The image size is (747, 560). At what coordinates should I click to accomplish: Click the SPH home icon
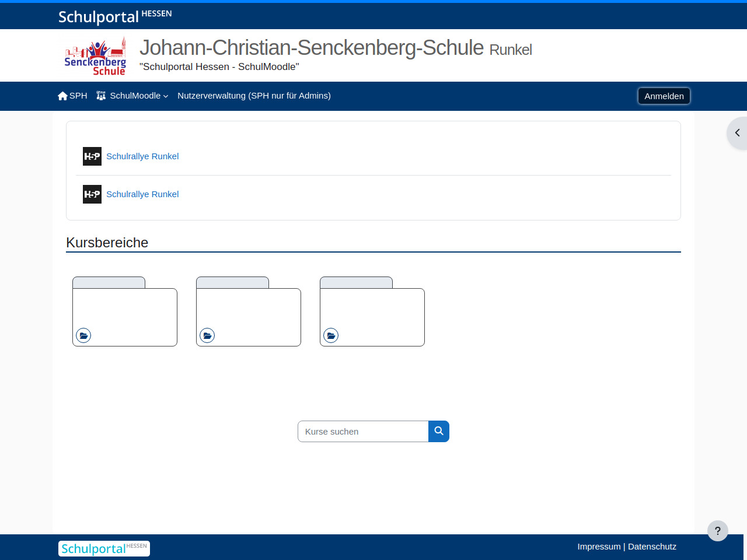(x=63, y=96)
